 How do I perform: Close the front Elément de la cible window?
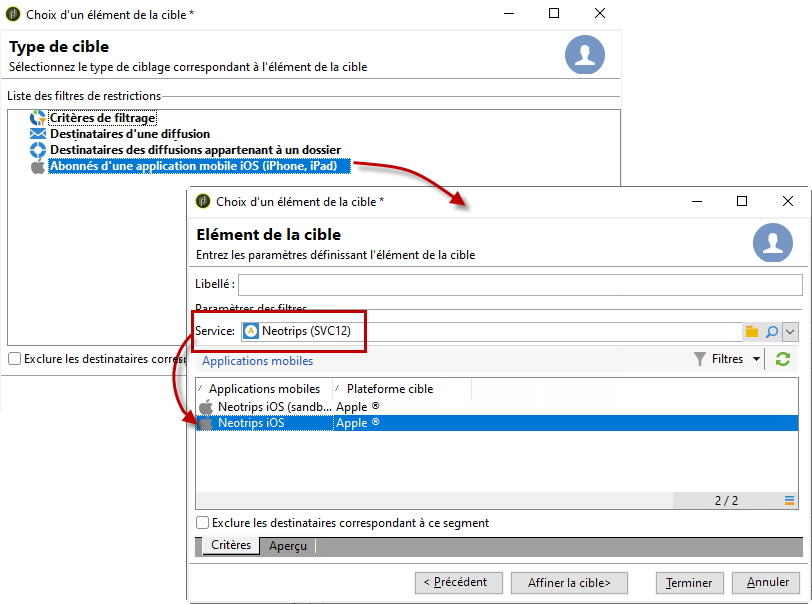coord(788,201)
